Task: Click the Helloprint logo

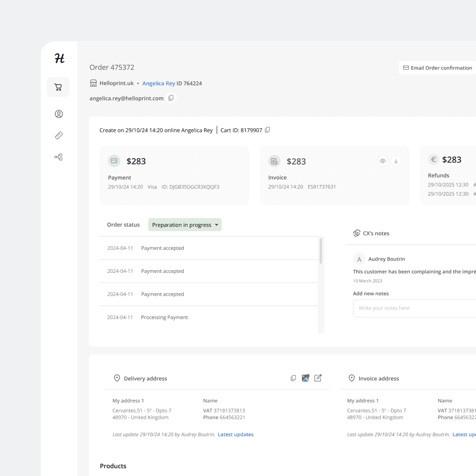Action: [58, 58]
